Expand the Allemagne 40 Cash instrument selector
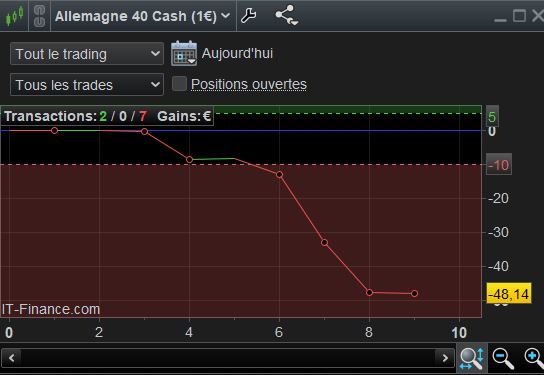This screenshot has width=544, height=375. click(x=142, y=16)
